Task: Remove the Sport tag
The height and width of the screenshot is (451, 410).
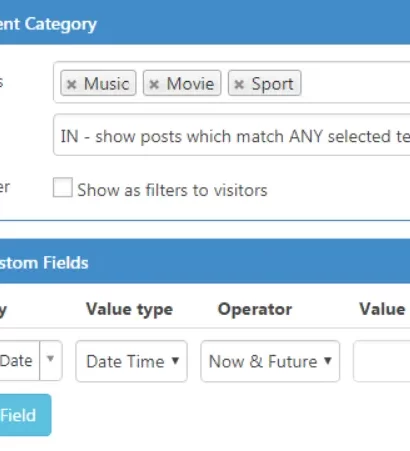Action: click(239, 84)
